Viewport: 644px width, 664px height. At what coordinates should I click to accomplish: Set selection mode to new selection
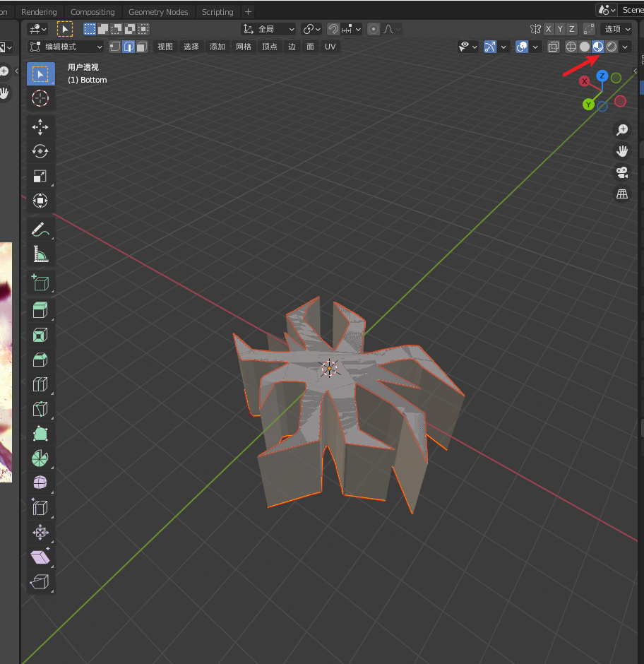[x=90, y=29]
